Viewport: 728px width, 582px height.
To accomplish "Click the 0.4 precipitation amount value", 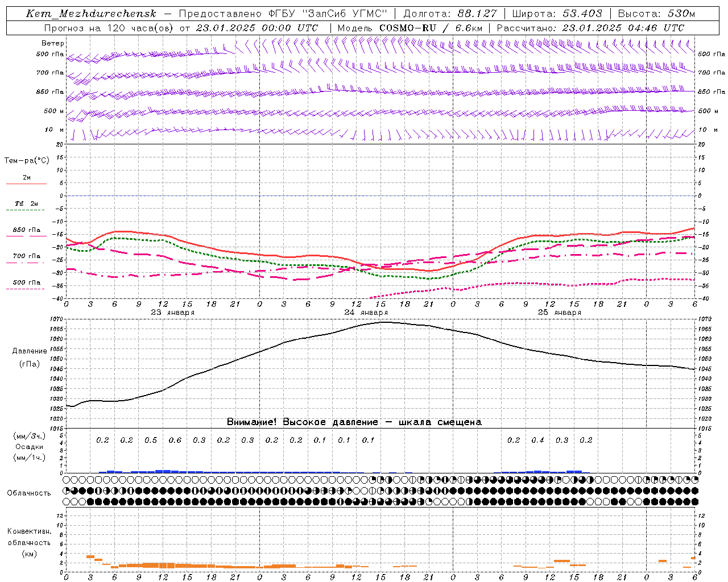I will [x=537, y=440].
